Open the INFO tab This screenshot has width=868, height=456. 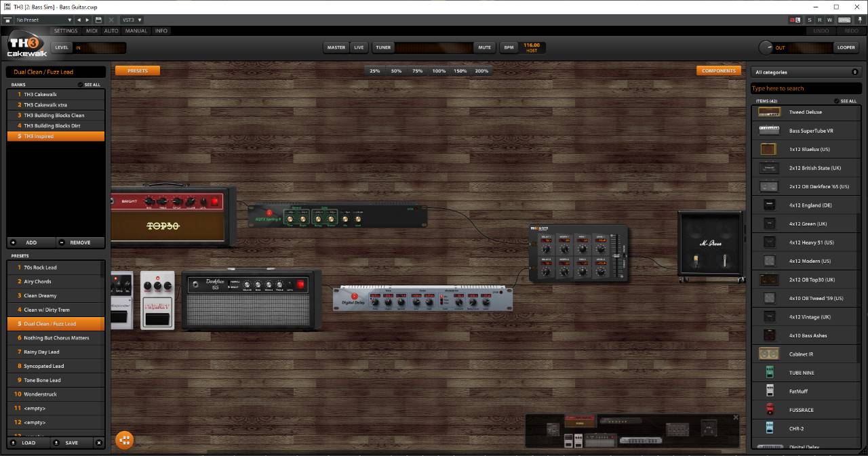coord(161,31)
